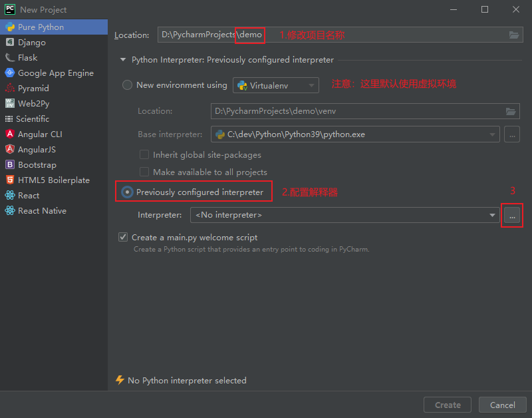Click browse button beside Base interpreter
Viewport: 532px width, 418px height.
[512, 134]
